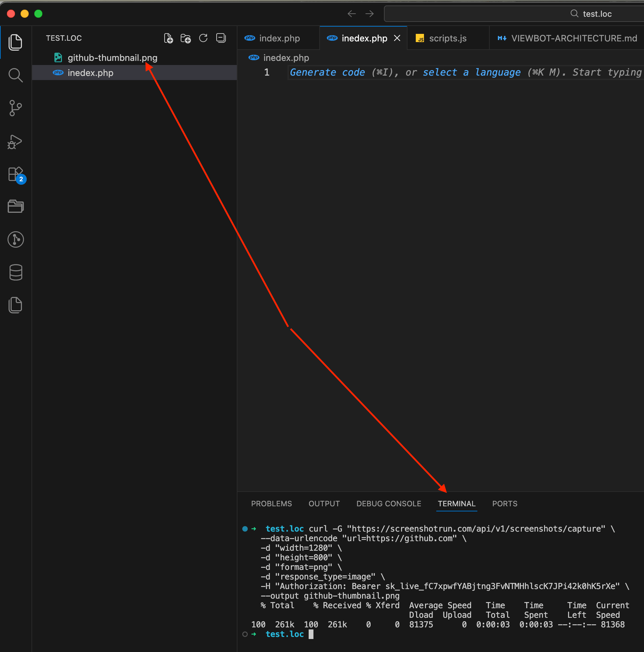Click the green maximize traffic light
Viewport: 644px width, 652px height.
38,14
